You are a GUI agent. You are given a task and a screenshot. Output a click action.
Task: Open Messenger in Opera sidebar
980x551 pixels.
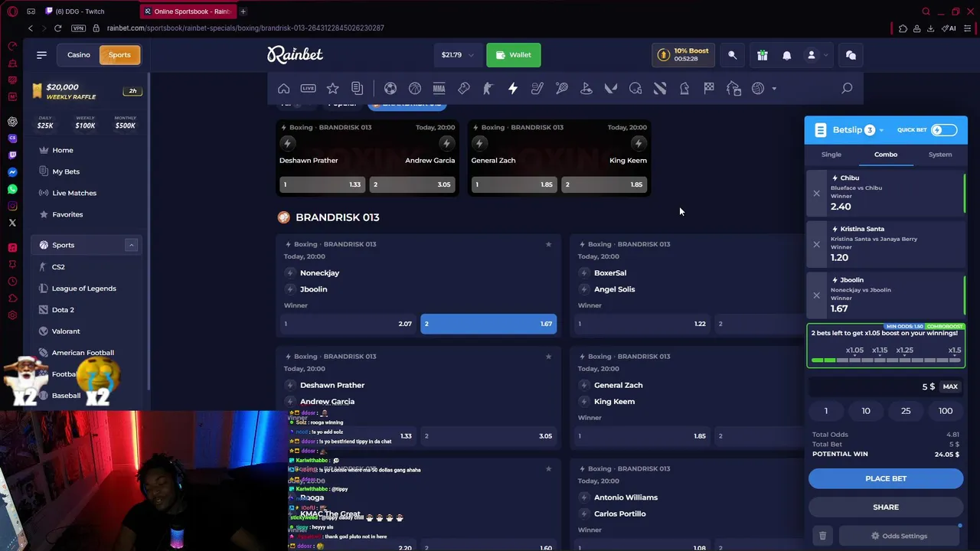12,172
